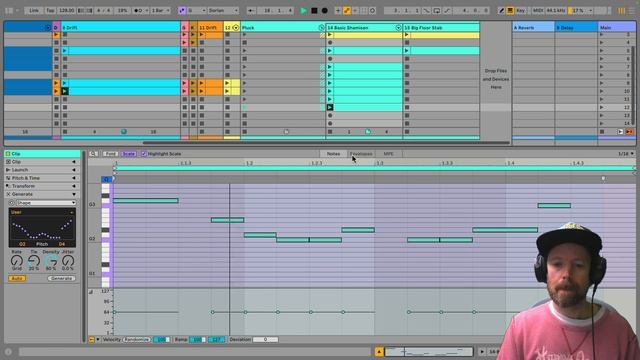Click the Back to Arrangement orange button

coord(629,132)
